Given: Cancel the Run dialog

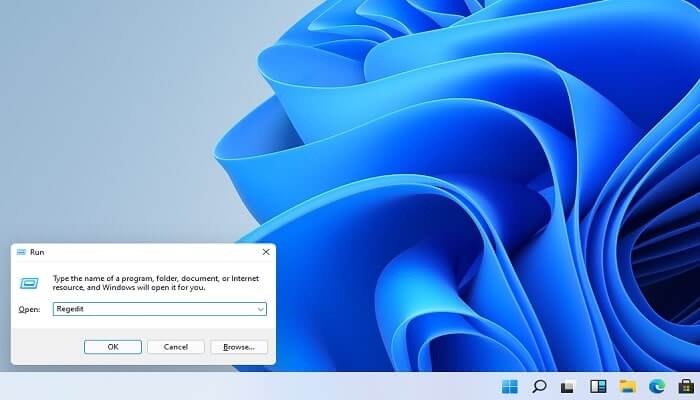Looking at the screenshot, I should tap(175, 347).
